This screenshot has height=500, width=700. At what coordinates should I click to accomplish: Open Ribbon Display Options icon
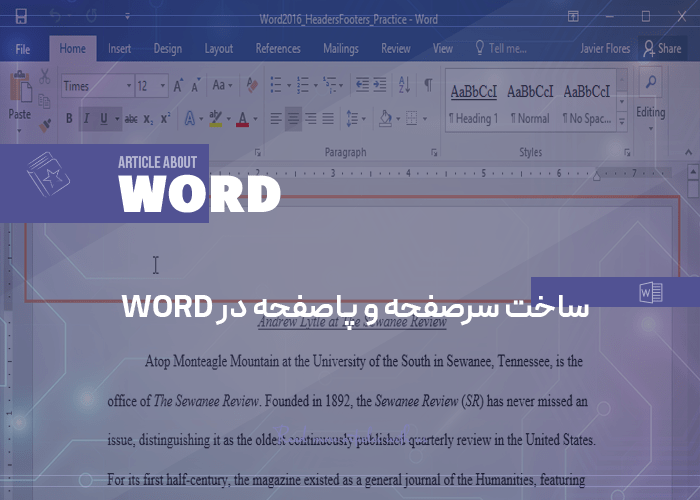[573, 17]
